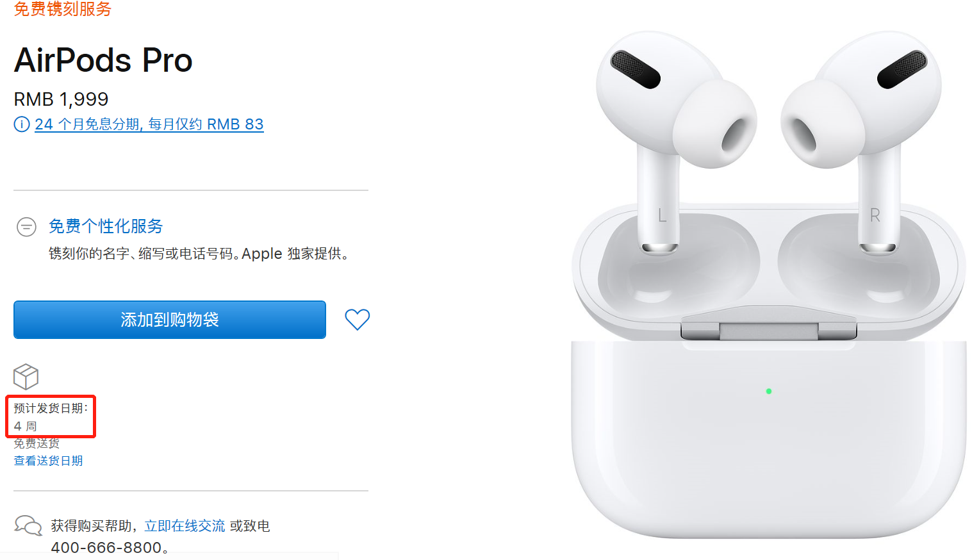Click the 免费送货 free shipping text

pos(37,443)
